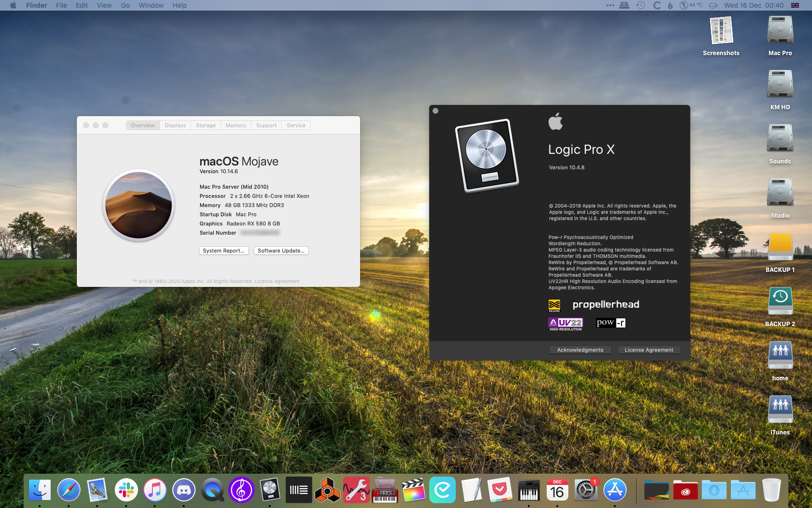Open Slack from the Dock
Screen dimensions: 812x508
[x=126, y=490]
